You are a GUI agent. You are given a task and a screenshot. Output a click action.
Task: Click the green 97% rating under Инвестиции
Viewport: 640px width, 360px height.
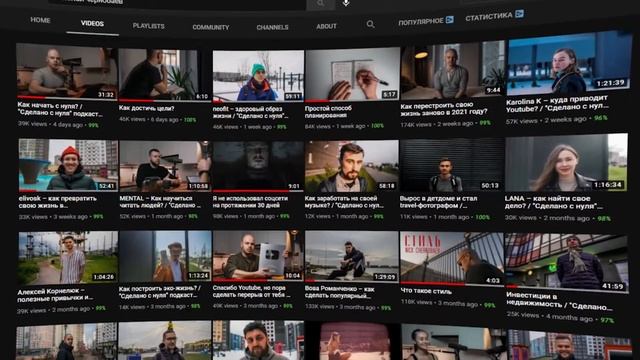pyautogui.click(x=607, y=320)
